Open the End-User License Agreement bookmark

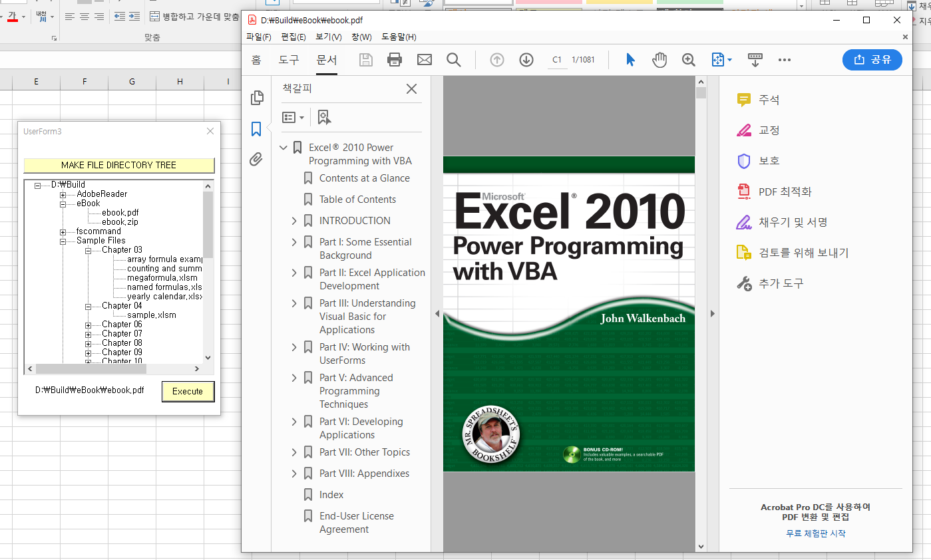[x=356, y=523]
